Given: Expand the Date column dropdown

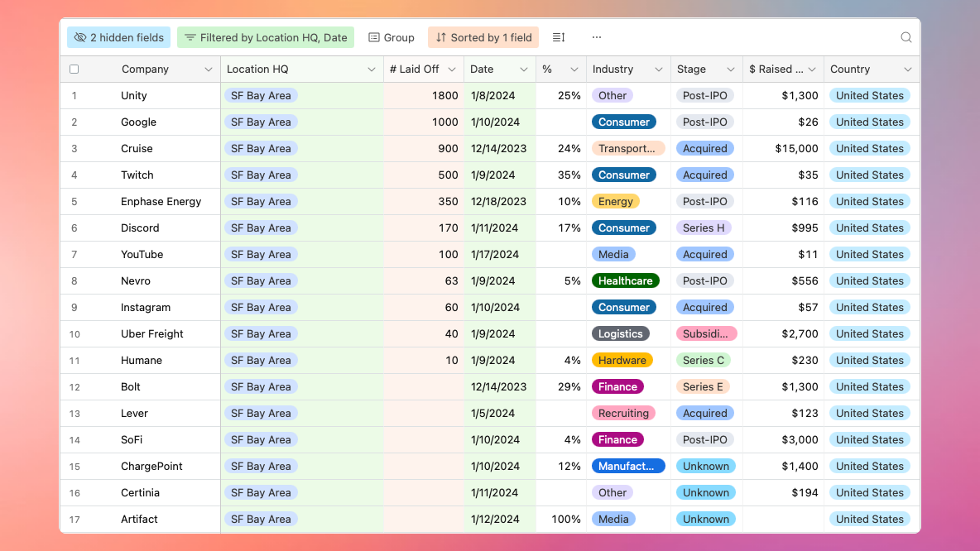Looking at the screenshot, I should 524,69.
